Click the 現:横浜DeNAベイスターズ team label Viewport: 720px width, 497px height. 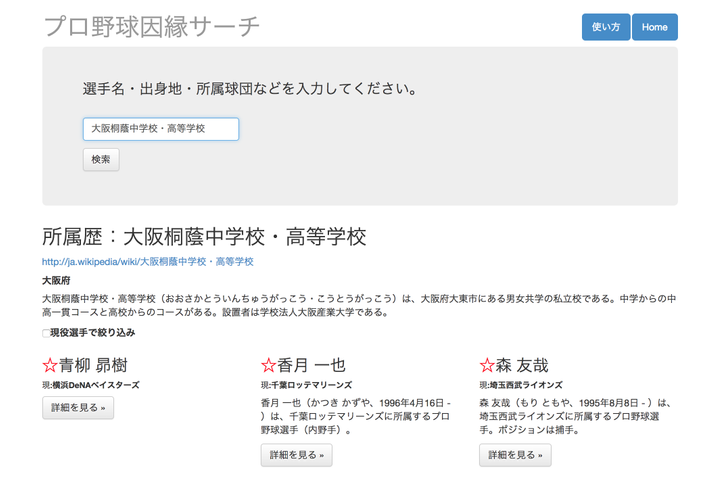tap(91, 385)
